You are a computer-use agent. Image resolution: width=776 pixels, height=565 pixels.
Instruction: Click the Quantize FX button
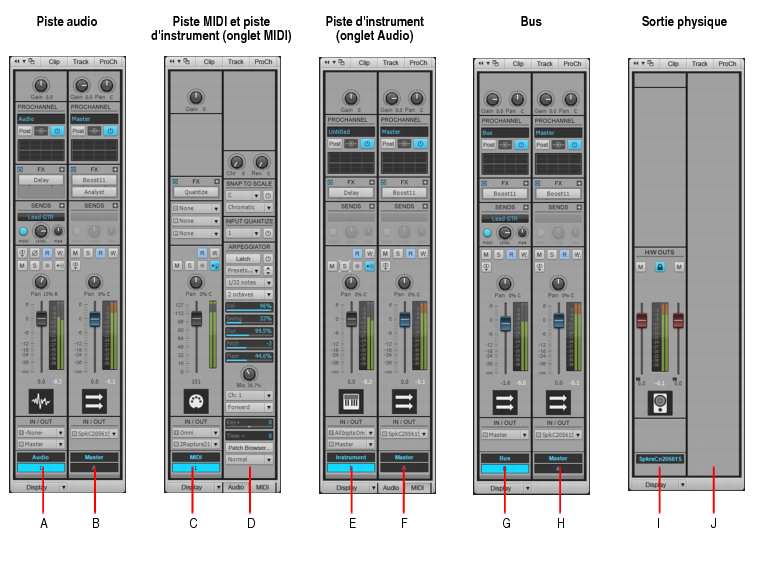click(x=196, y=192)
